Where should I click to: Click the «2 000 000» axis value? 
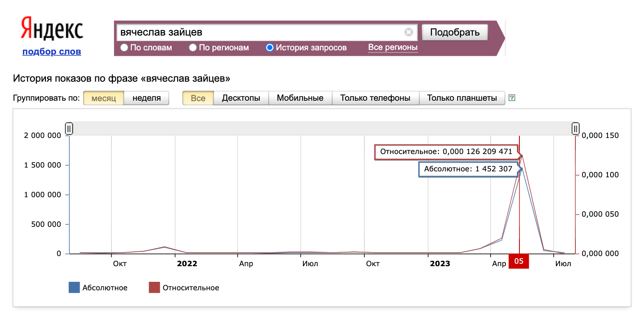[43, 135]
